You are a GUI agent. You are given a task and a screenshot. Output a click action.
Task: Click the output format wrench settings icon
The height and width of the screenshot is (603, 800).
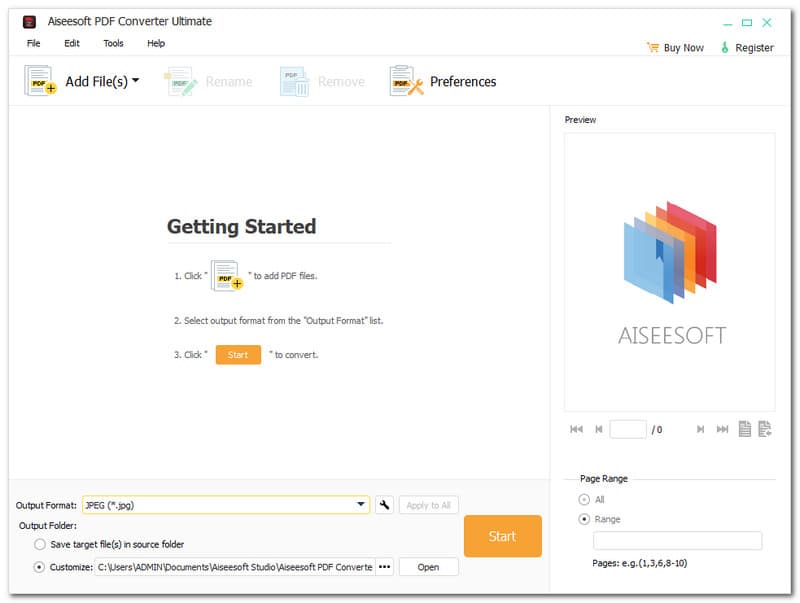pos(384,505)
